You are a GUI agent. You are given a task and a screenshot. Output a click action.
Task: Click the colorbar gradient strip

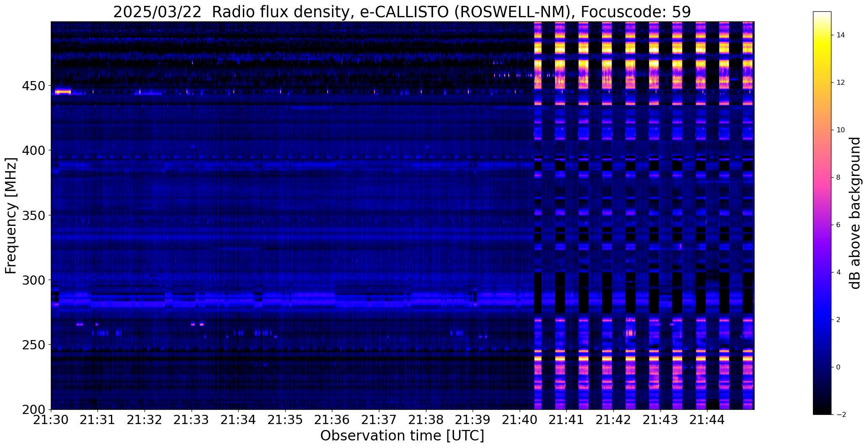[822, 213]
